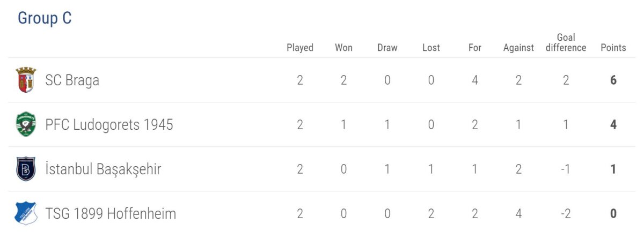Screen dimensions: 644x238
Task: Click Hoffenheim's -2 goal difference value
Action: point(566,214)
